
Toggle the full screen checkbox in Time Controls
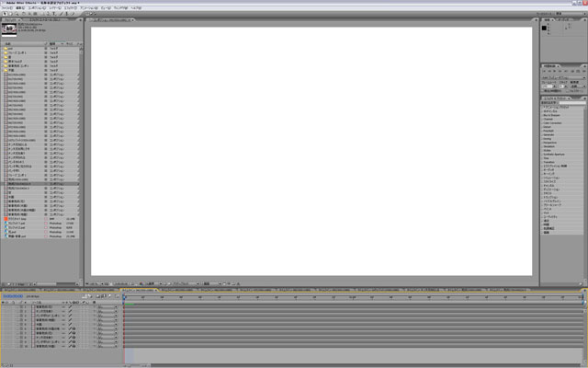(x=568, y=91)
